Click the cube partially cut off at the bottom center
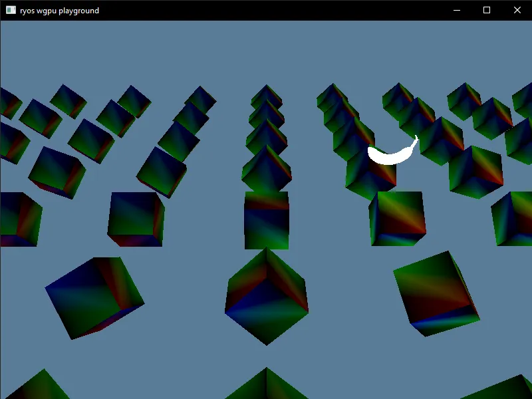Screen dimensions: 532x399 tap(266, 386)
